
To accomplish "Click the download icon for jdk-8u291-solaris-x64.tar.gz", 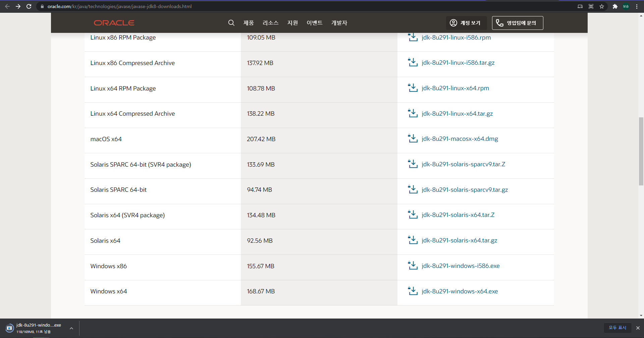I will point(413,240).
